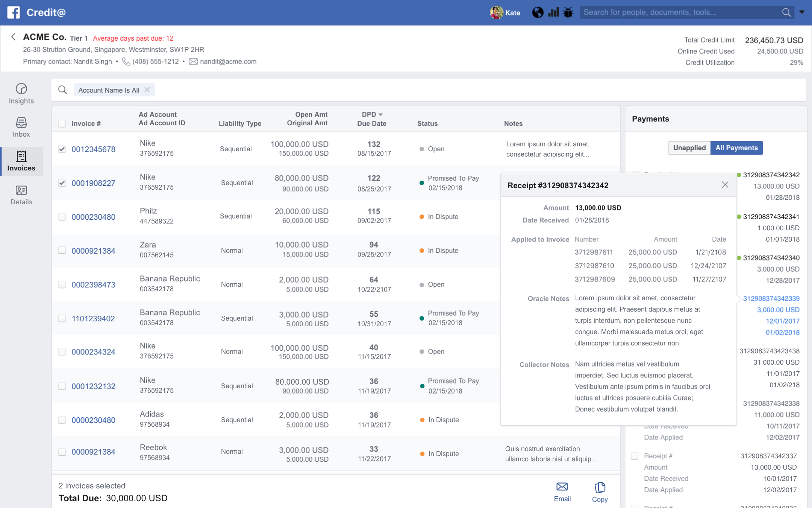Check the Philz invoice 0000230480 checkbox
Viewport: 812px width, 508px height.
(62, 217)
